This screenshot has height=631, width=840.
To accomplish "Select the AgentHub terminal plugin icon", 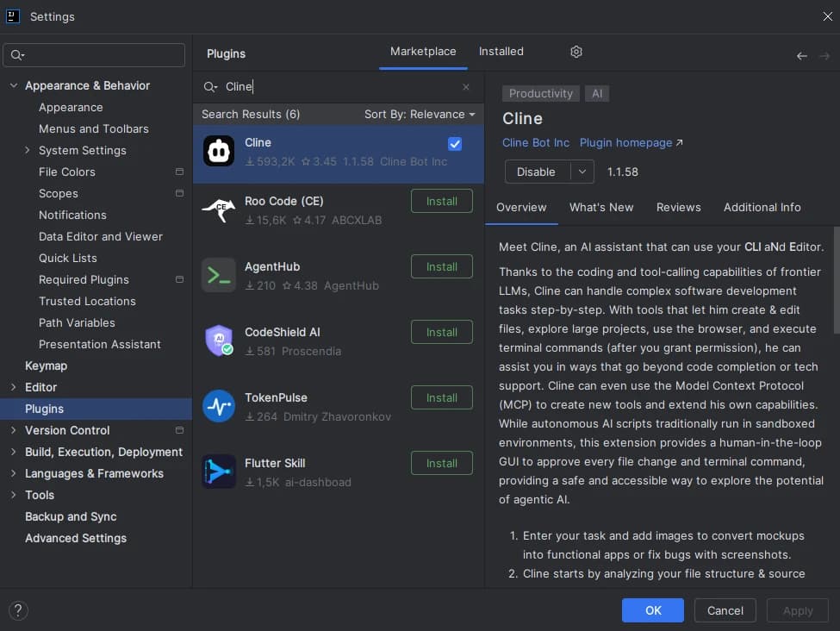I will 219,275.
